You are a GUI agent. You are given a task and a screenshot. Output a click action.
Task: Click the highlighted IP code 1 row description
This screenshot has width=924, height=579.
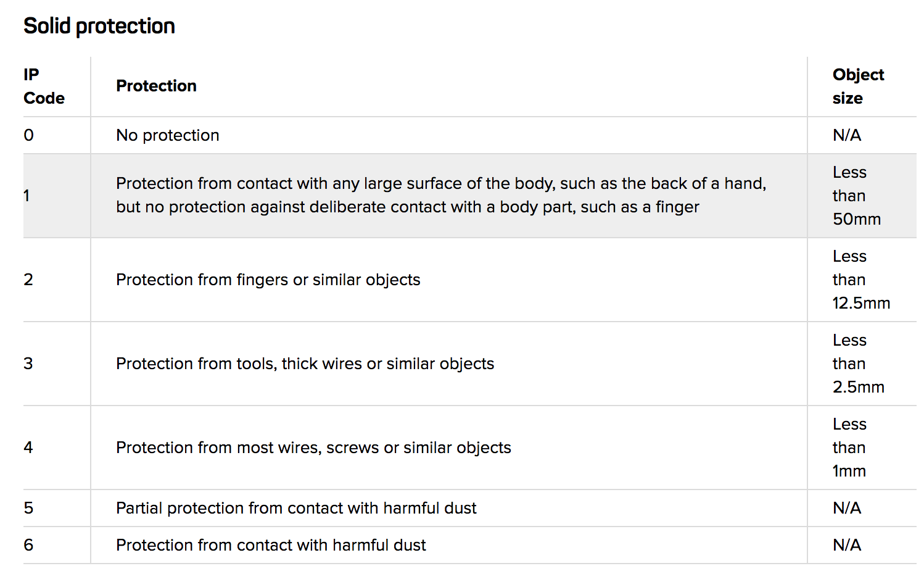coord(441,195)
